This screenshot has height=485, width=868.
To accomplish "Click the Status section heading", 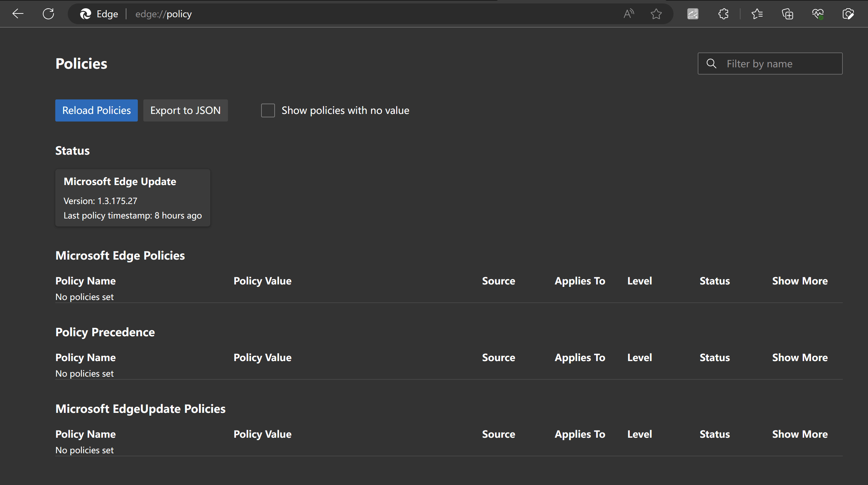I will click(x=73, y=151).
